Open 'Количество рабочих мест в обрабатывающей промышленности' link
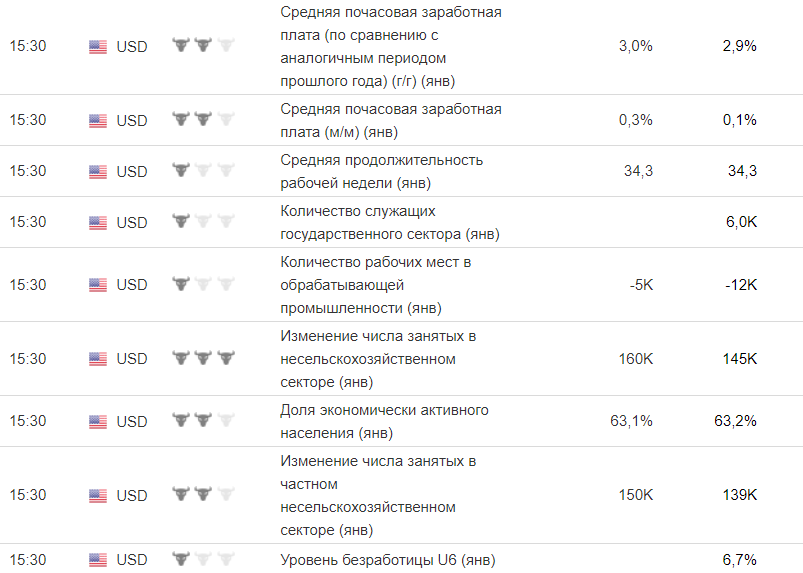Screen dimensions: 803x573 [x=375, y=285]
